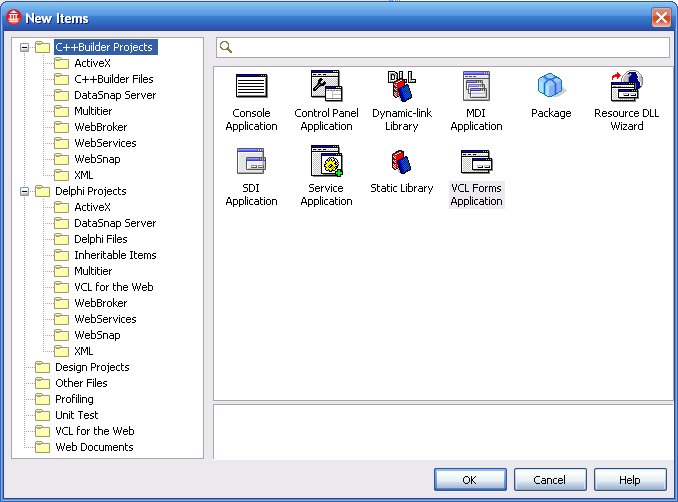Image resolution: width=678 pixels, height=502 pixels.
Task: Open Multitier under Delphi Projects
Action: click(x=93, y=271)
